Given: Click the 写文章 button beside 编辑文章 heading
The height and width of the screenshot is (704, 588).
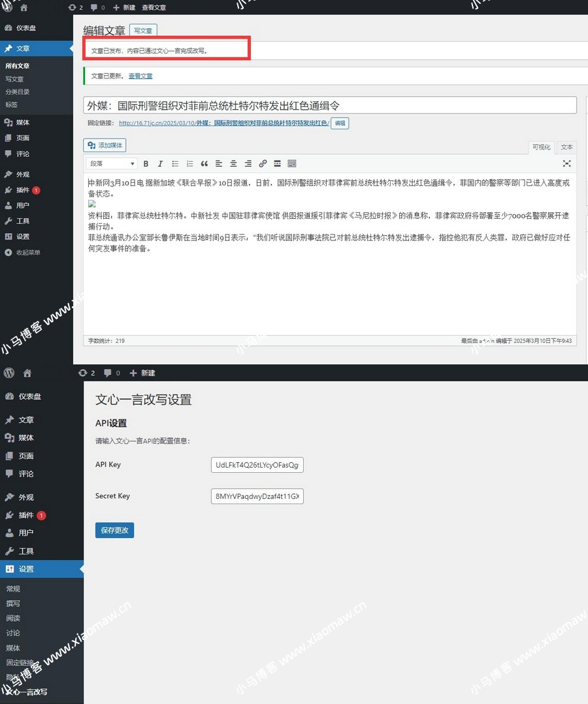Looking at the screenshot, I should point(143,31).
